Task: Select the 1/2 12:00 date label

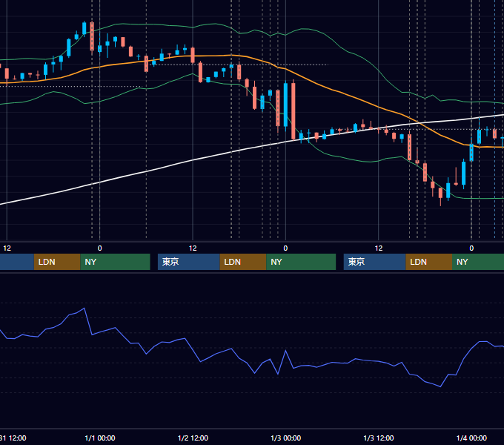Action: [x=193, y=438]
